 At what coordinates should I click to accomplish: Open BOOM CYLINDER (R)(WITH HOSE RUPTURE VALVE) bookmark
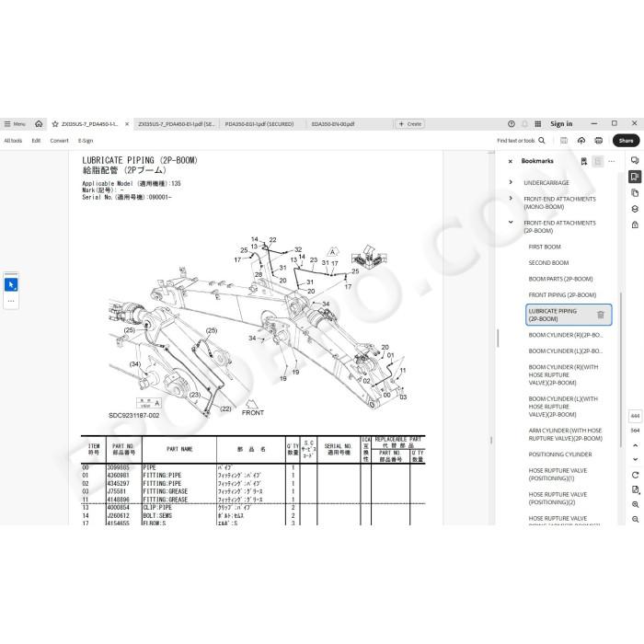pyautogui.click(x=563, y=375)
